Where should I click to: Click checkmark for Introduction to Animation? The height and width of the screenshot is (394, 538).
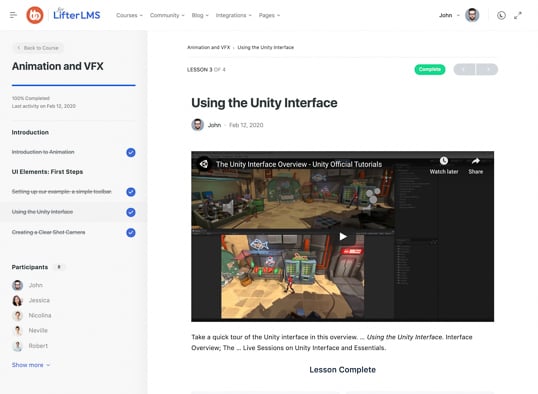(131, 152)
